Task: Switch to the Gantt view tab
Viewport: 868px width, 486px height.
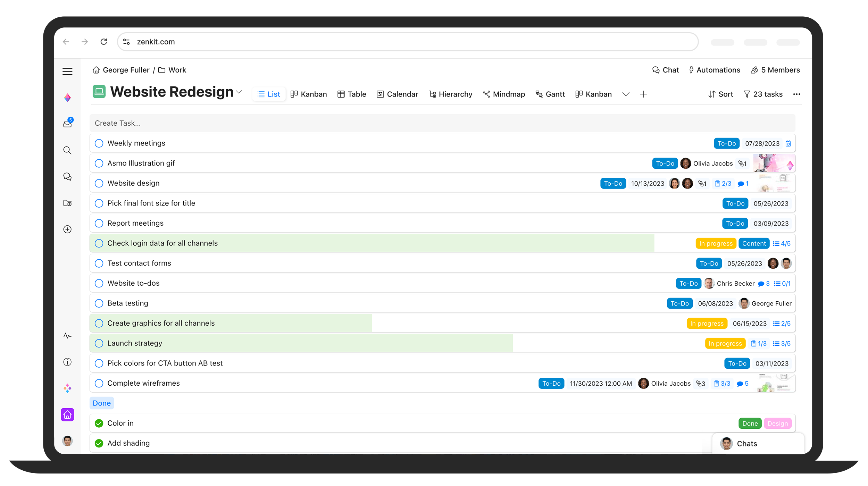Action: coord(550,94)
